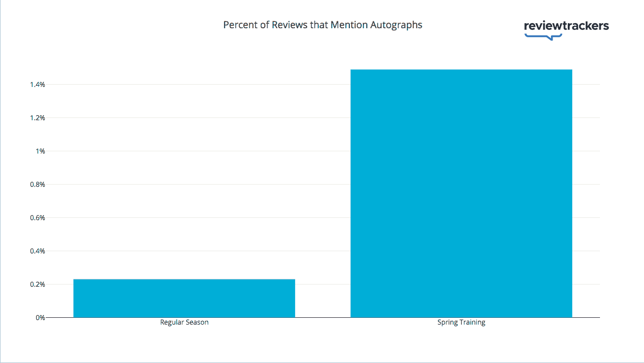Select the Regular Season bar

tap(184, 298)
